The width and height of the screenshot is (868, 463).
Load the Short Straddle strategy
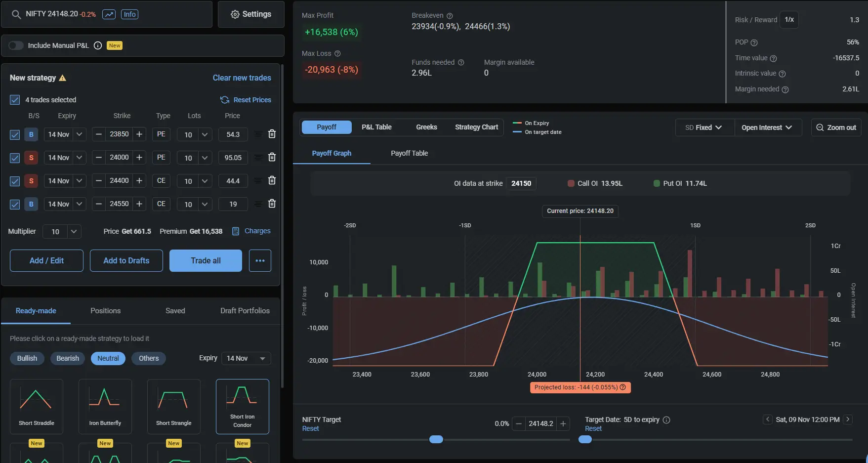coord(37,406)
